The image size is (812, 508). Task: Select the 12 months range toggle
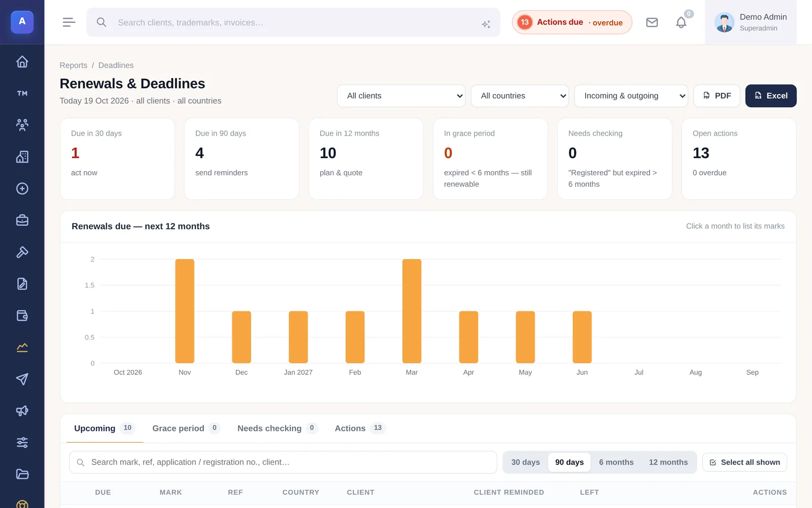coord(668,462)
